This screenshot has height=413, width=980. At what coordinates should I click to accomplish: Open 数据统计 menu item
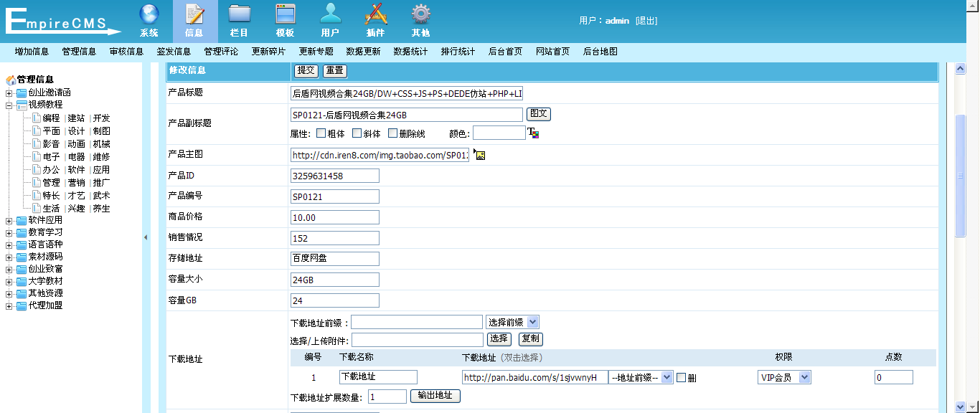(410, 52)
